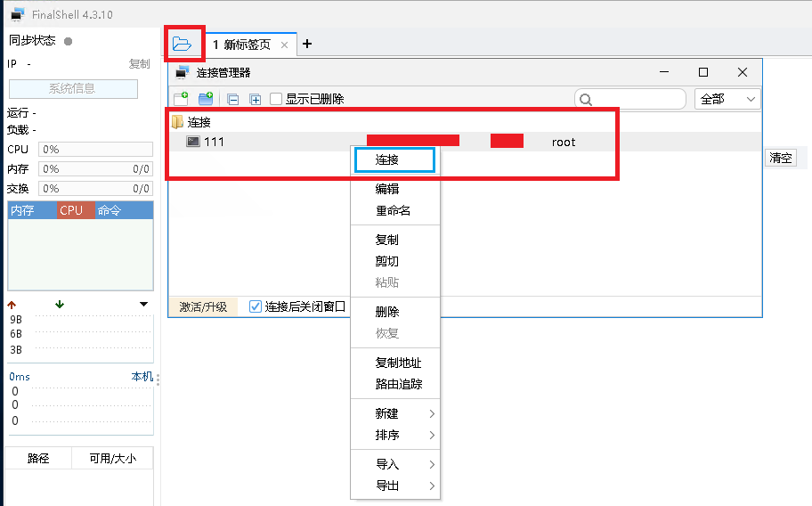
Task: Select 连接 in the context menu
Action: point(394,159)
